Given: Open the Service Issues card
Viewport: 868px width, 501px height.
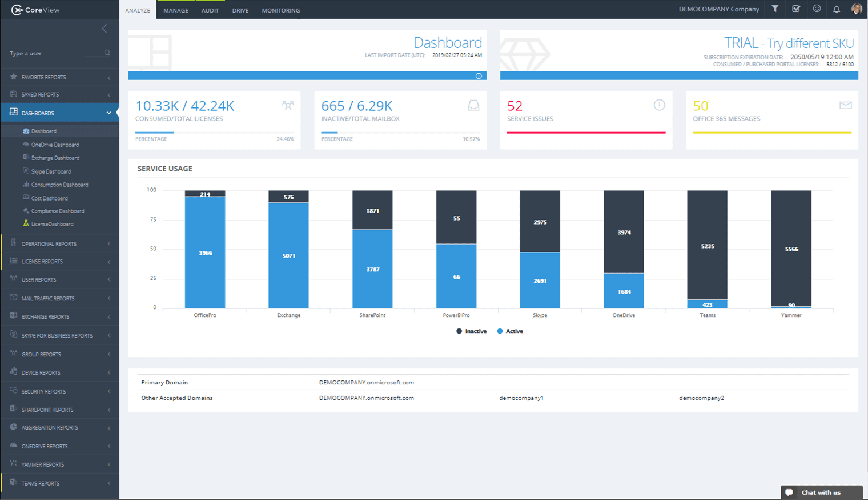Looking at the screenshot, I should pyautogui.click(x=586, y=121).
